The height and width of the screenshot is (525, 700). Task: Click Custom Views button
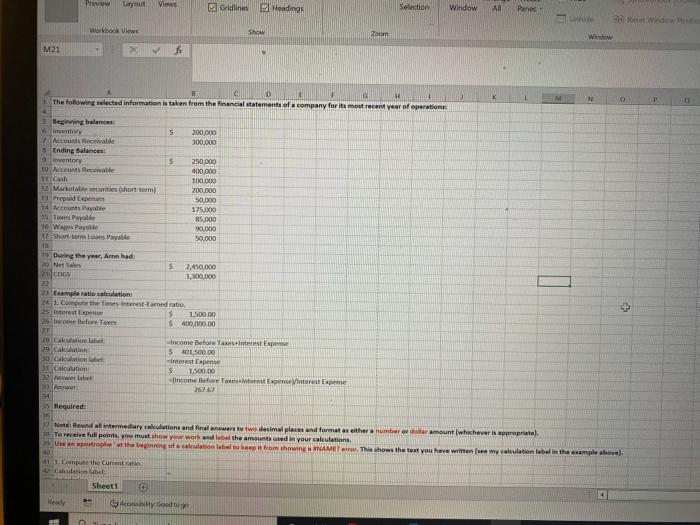[167, 4]
